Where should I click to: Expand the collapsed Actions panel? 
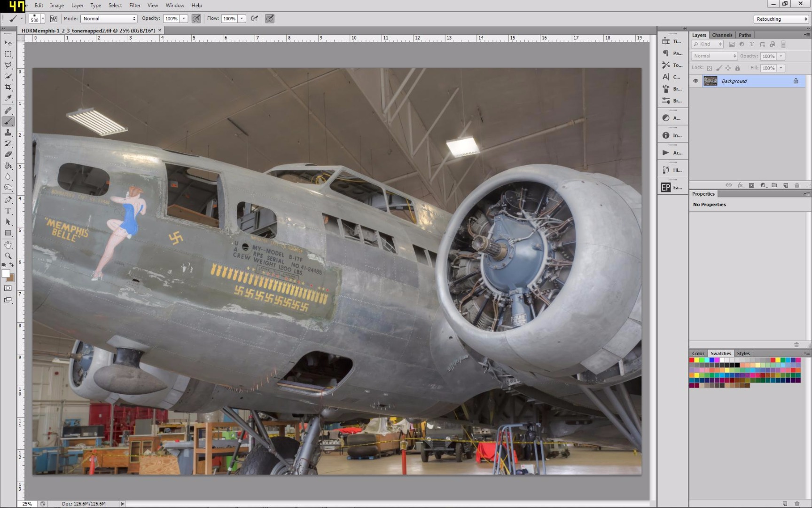click(x=672, y=152)
